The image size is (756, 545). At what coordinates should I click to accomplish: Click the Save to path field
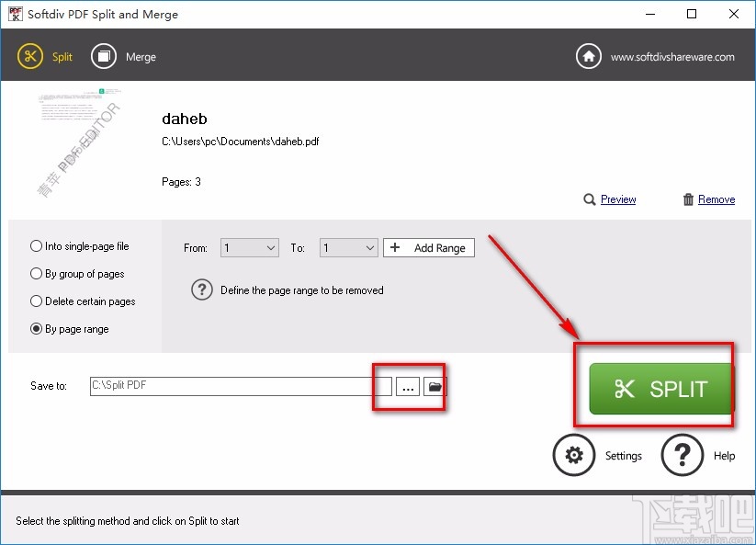pos(241,386)
